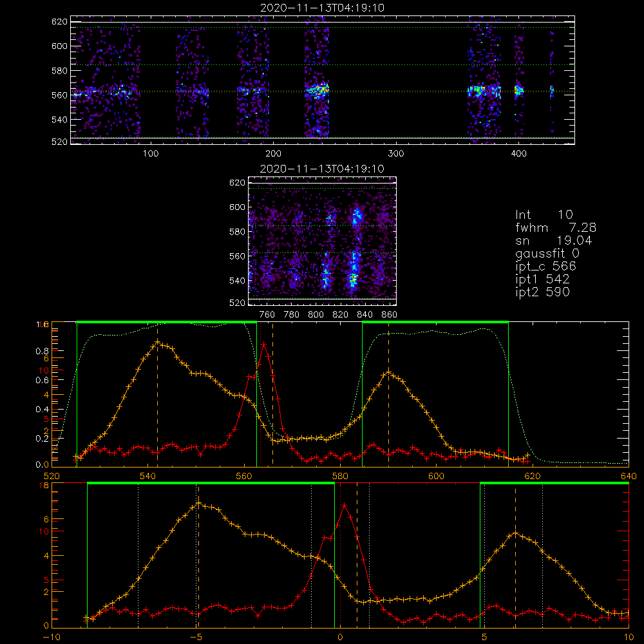Viewport: 644px width, 644px height.
Task: Click x-axis label 860 on middle image
Action: click(390, 315)
